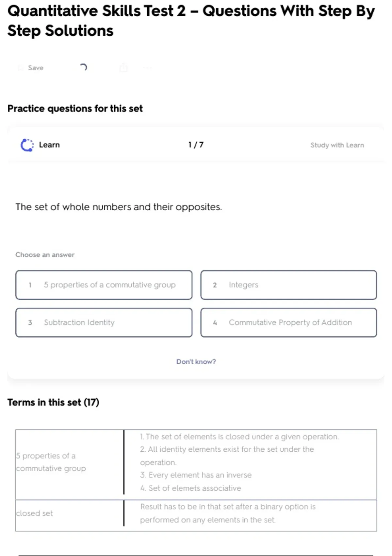The image size is (392, 556).
Task: Click the Learn label in practice card
Action: 49,145
